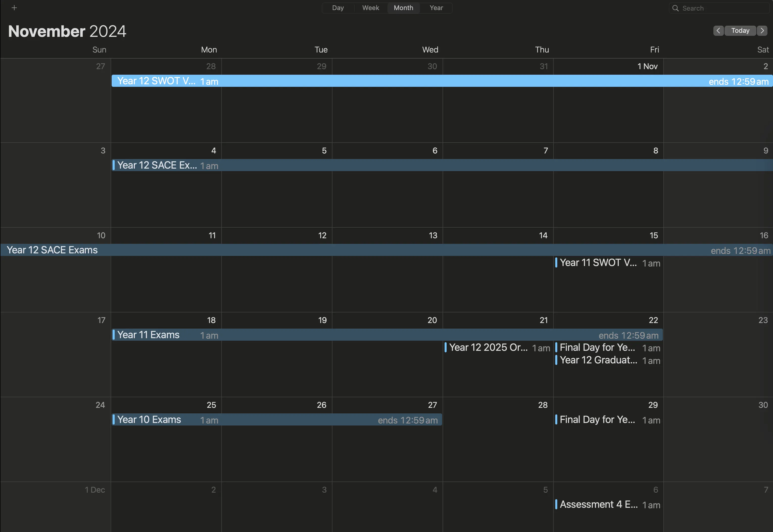Go to October using the back chevron
The width and height of the screenshot is (773, 532).
pos(718,30)
